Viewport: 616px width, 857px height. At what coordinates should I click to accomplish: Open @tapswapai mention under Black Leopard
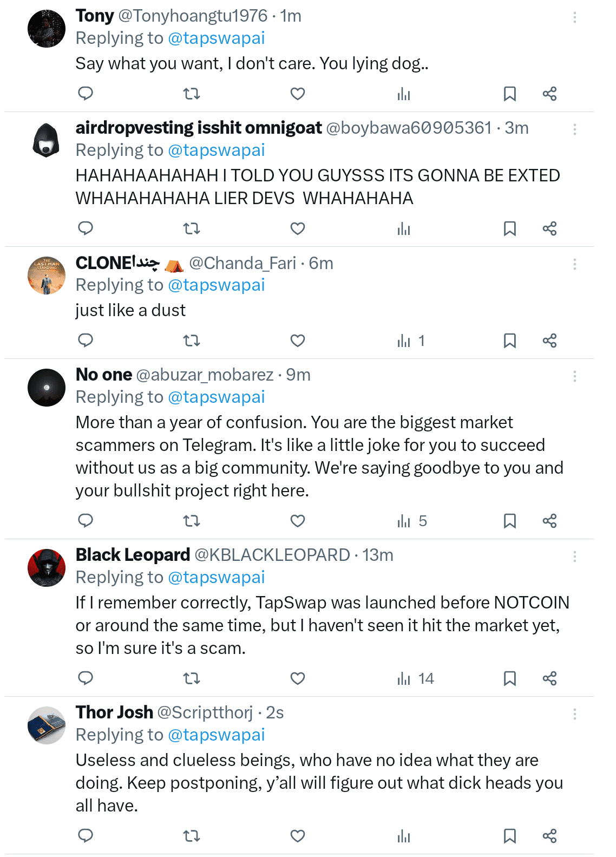tap(216, 578)
